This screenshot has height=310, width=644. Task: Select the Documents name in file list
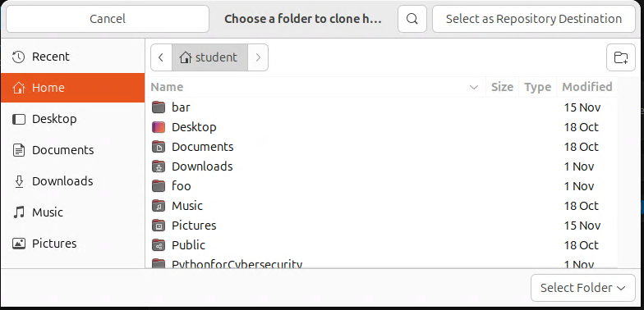202,147
